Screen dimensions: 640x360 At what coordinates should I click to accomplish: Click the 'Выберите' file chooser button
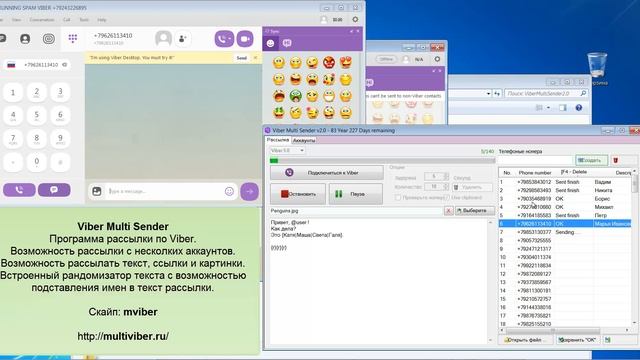click(474, 211)
